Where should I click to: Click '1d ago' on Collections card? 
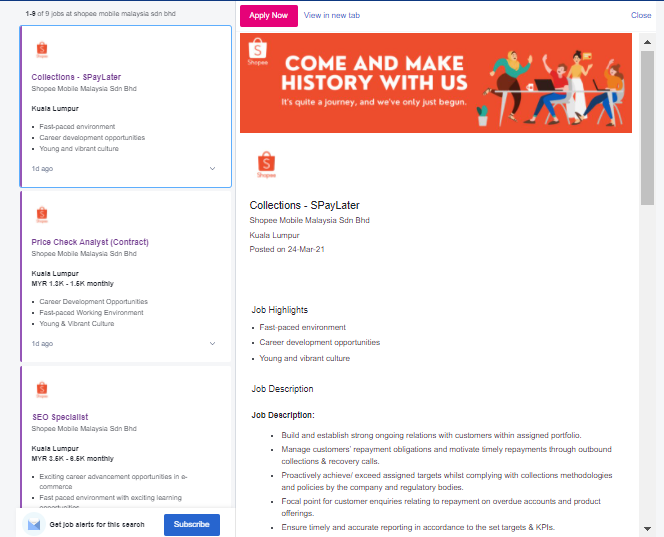42,169
